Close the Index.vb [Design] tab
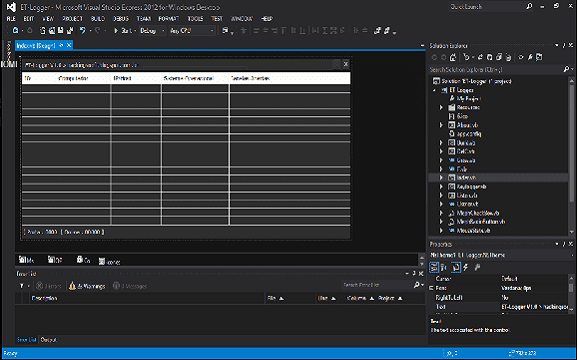Image resolution: width=578 pixels, height=360 pixels. [x=69, y=45]
